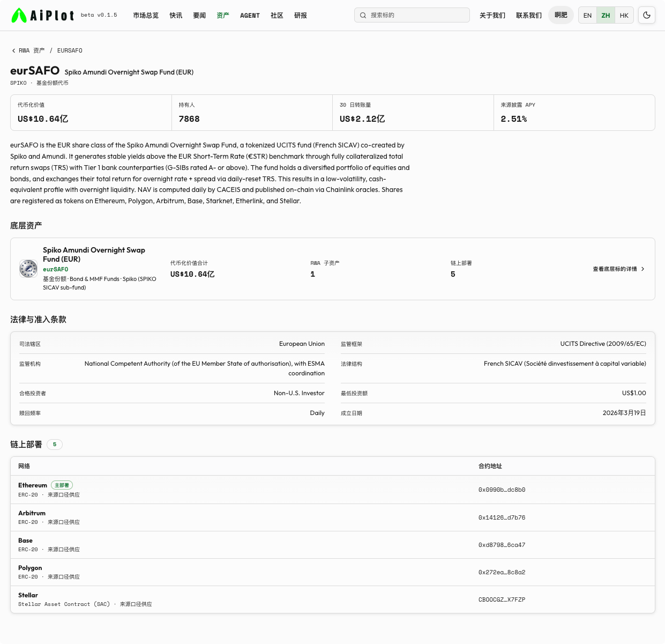Click the AiPlot logo
This screenshot has width=665, height=644.
43,15
